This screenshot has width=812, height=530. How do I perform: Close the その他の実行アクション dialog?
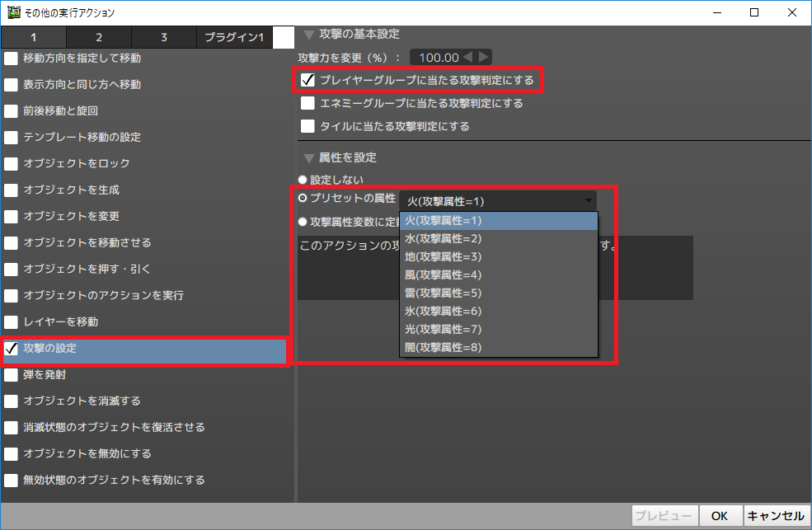pos(792,12)
